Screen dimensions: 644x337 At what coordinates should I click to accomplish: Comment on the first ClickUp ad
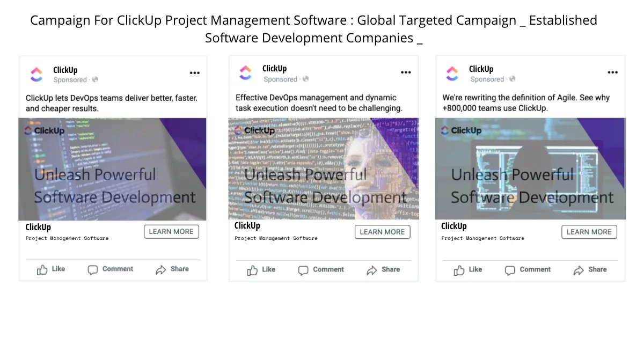pyautogui.click(x=111, y=269)
